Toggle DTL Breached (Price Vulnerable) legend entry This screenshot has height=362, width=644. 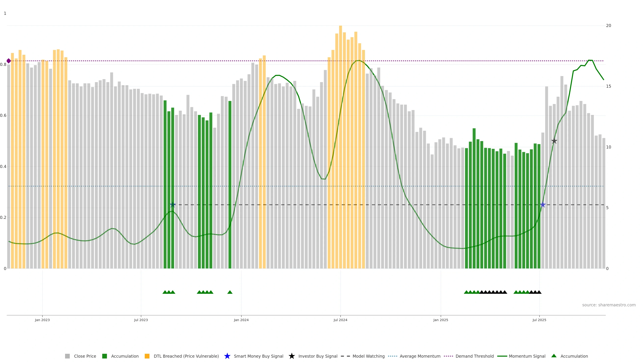click(186, 356)
